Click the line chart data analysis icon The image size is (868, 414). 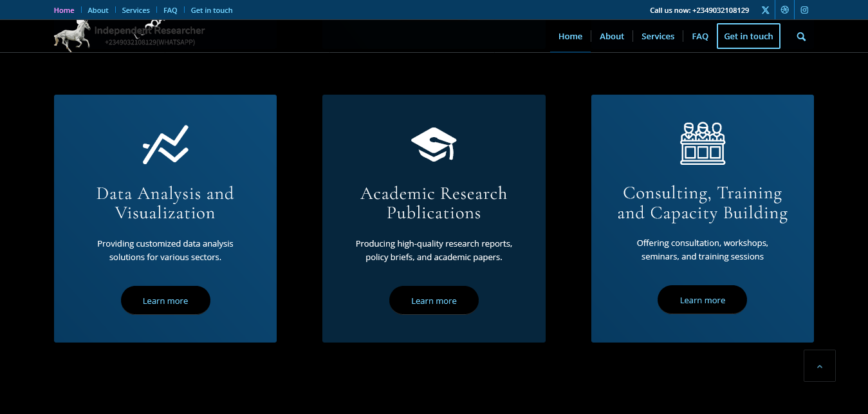pyautogui.click(x=165, y=144)
